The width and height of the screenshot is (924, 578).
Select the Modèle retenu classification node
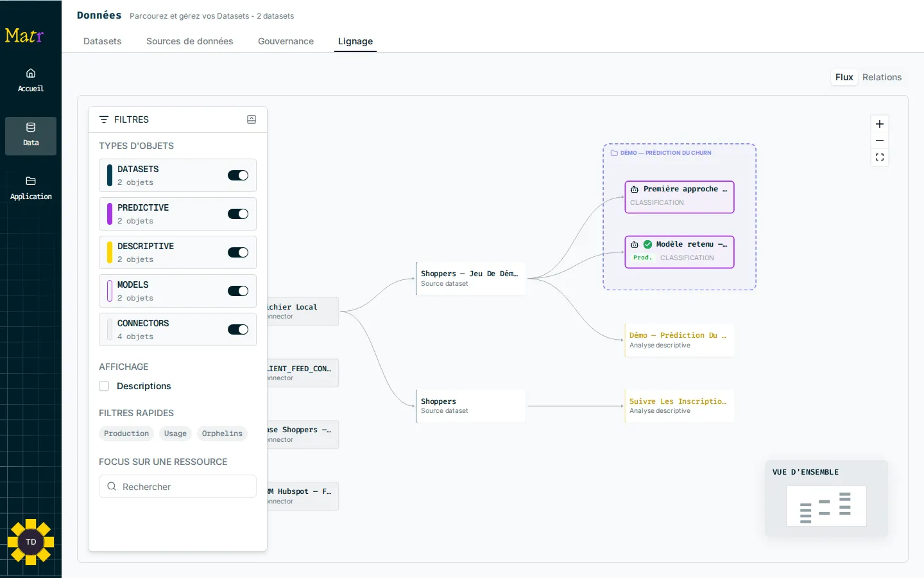click(x=680, y=252)
